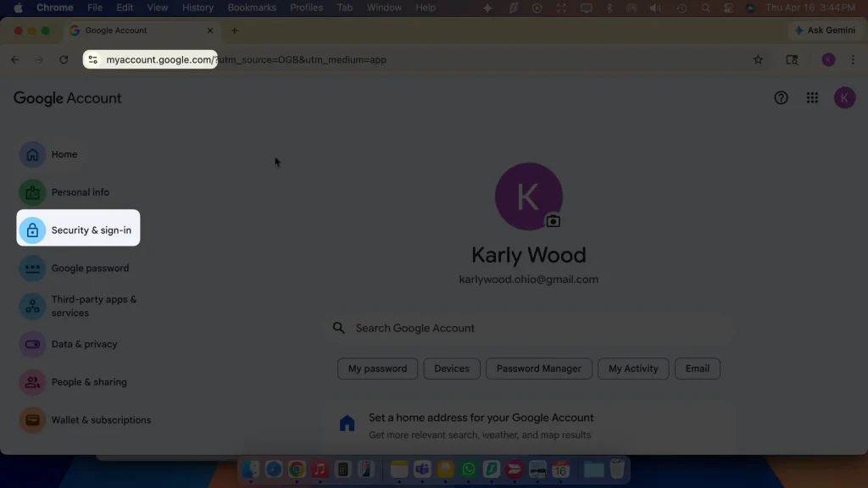Open the Edit menu
The width and height of the screenshot is (868, 488).
click(x=125, y=8)
